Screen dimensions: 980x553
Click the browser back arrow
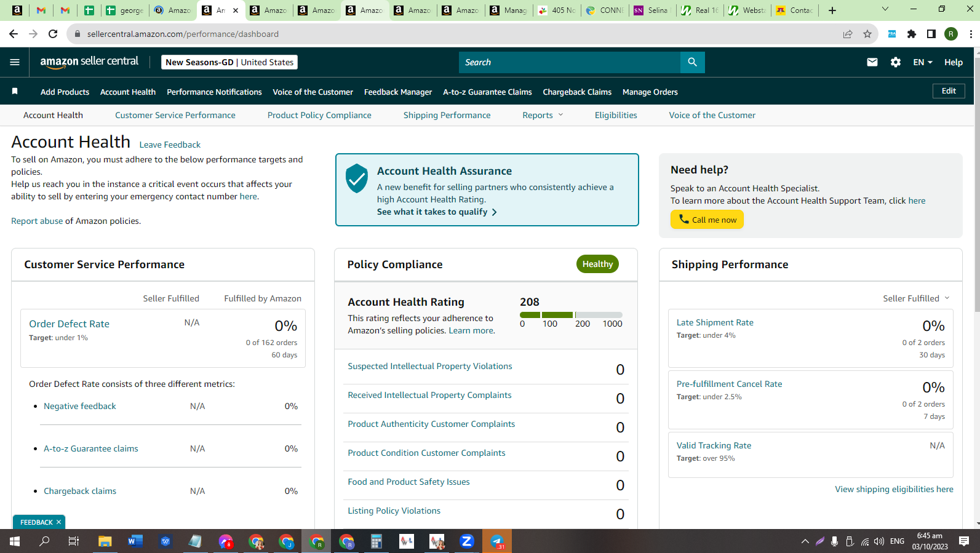click(14, 34)
